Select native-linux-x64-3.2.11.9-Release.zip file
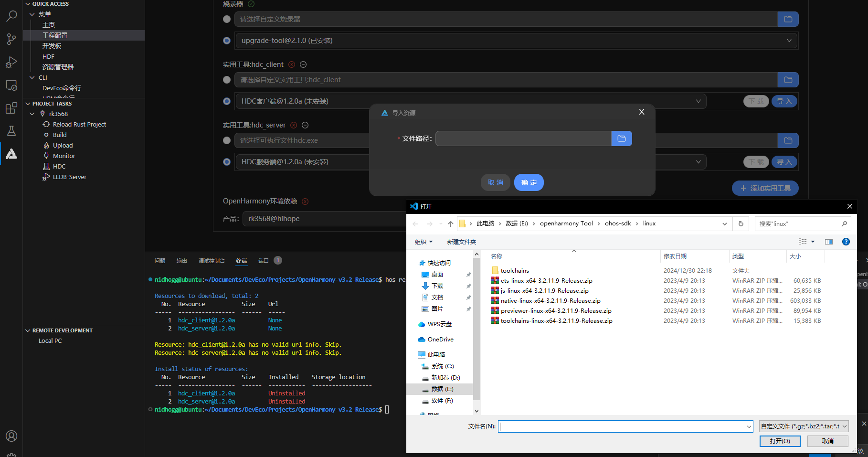Viewport: 868px width, 457px height. click(x=550, y=301)
